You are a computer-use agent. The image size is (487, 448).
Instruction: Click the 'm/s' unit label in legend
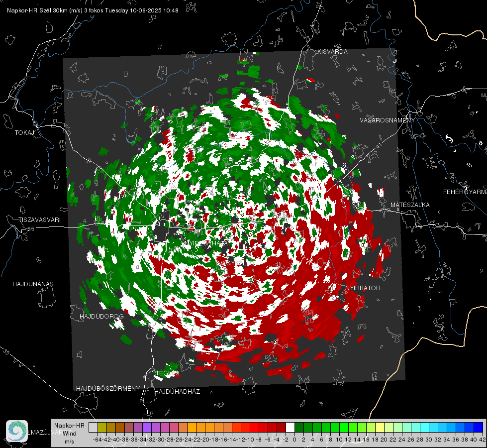pos(69,442)
